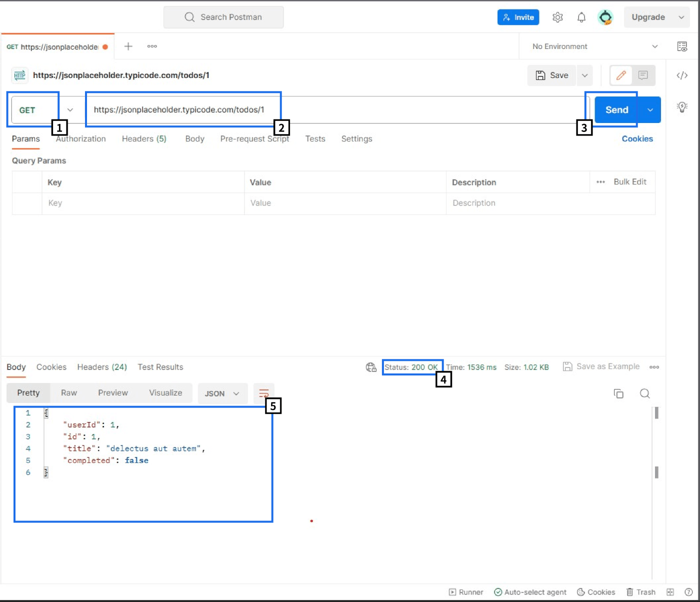Click the HTTP request type icon

[x=19, y=75]
